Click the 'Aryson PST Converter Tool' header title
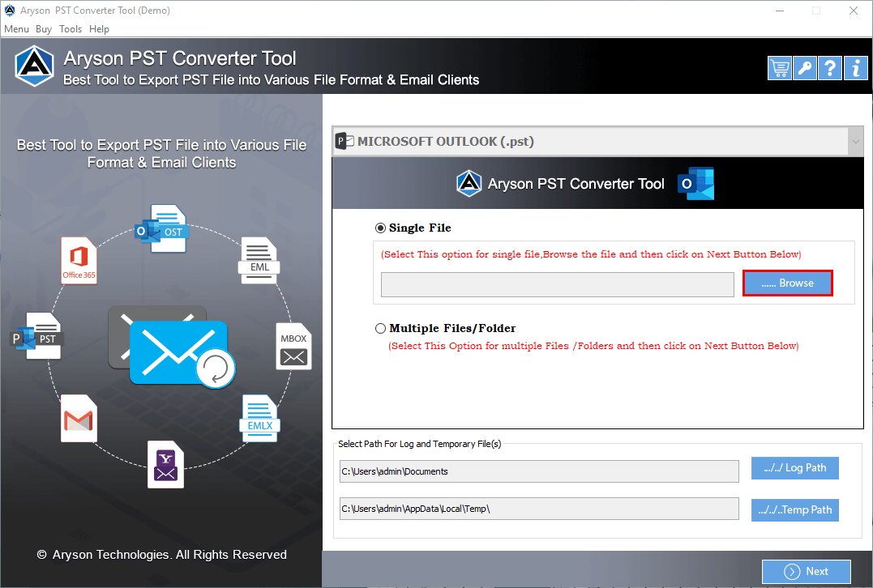This screenshot has height=588, width=873. 180,58
